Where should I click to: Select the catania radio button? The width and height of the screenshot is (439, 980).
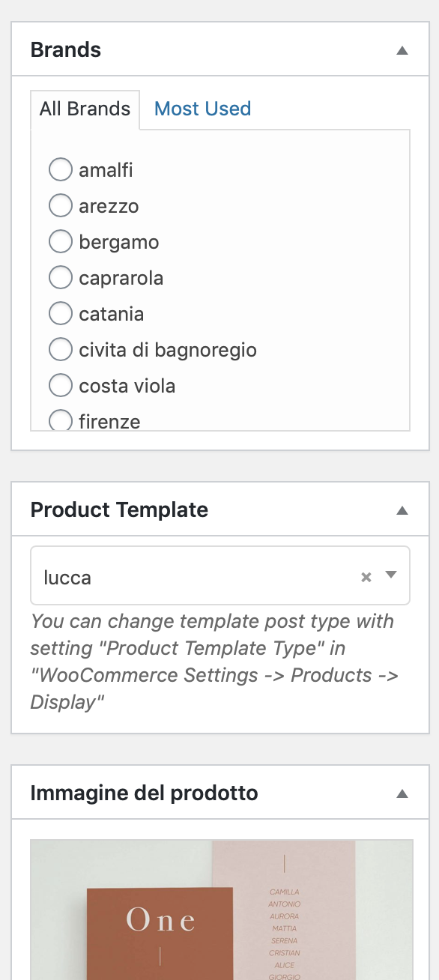(61, 313)
